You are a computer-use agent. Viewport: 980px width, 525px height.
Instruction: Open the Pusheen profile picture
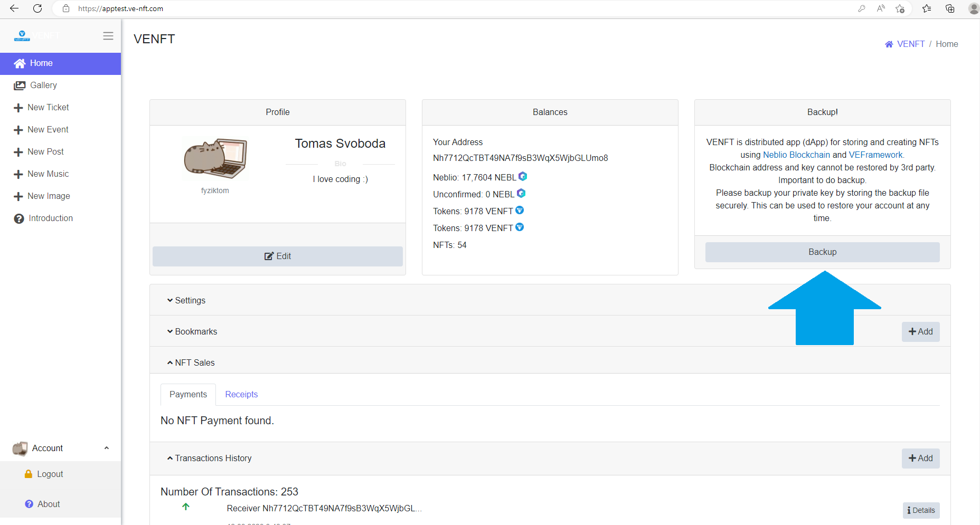point(215,158)
